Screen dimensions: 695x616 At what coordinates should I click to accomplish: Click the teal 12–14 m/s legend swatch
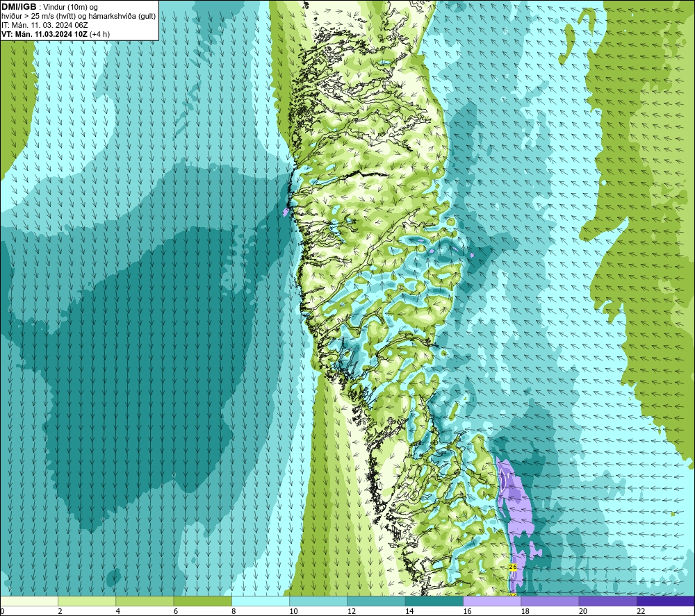click(x=376, y=601)
